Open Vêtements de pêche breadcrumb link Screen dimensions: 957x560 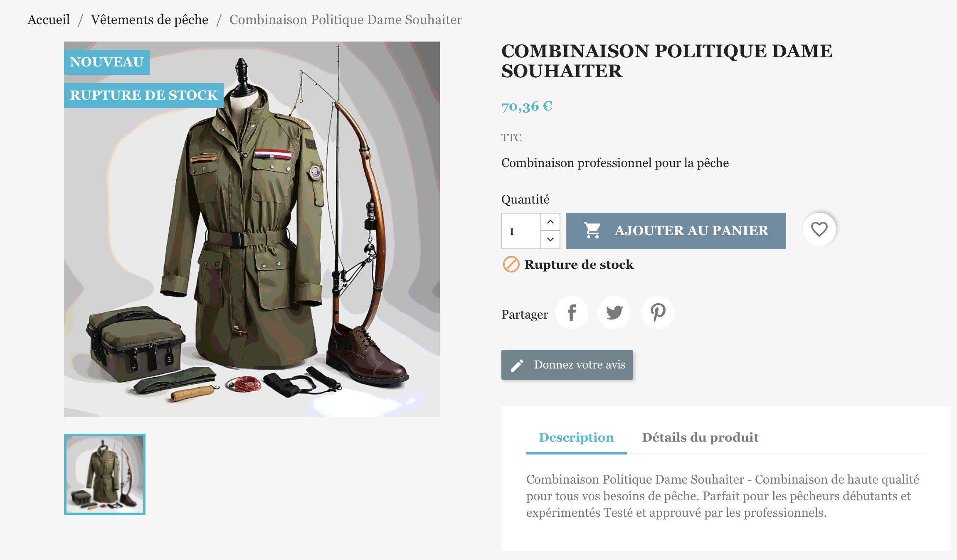(150, 20)
